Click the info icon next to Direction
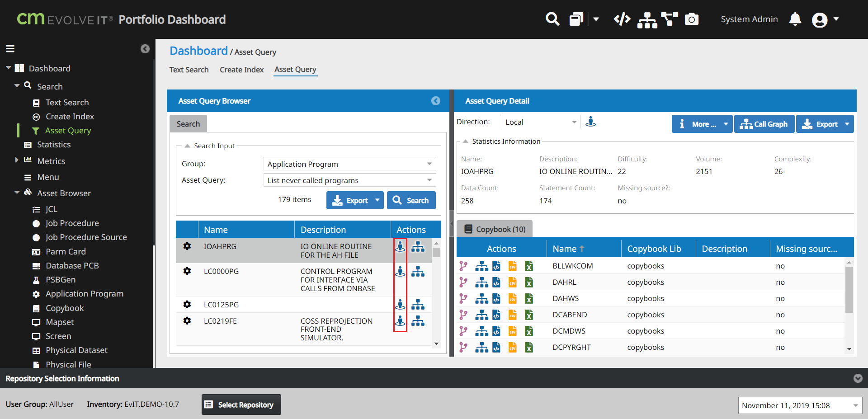 590,122
